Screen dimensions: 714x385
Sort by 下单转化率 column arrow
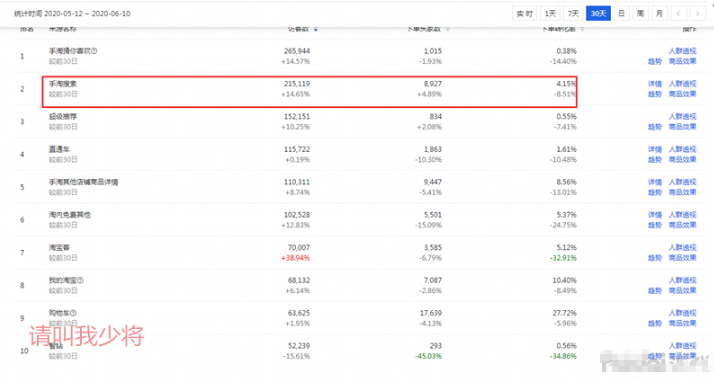click(x=582, y=30)
